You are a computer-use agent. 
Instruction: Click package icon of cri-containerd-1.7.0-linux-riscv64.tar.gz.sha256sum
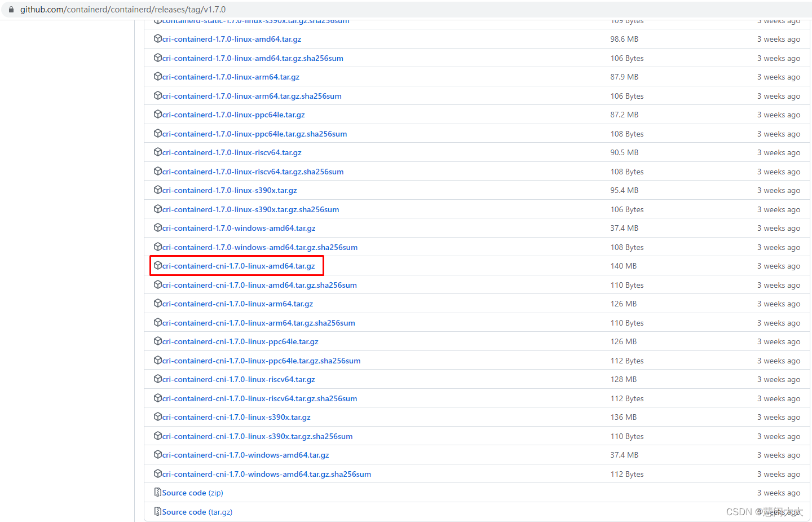click(158, 171)
